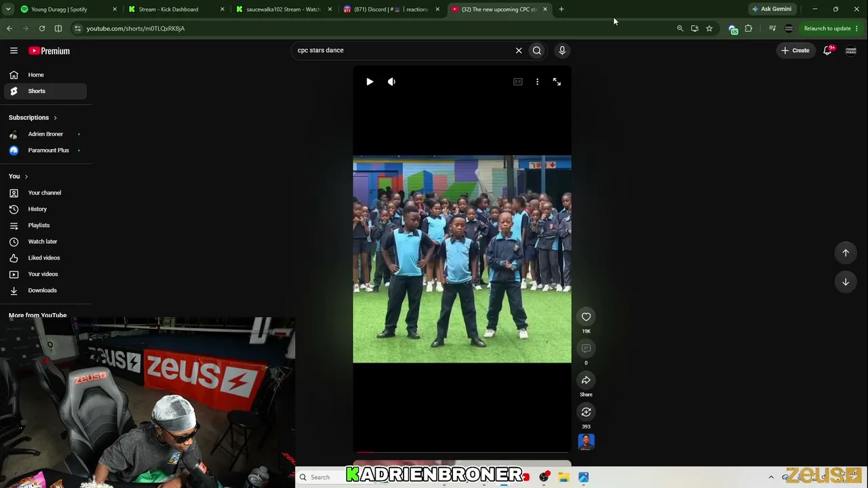Click the Liked videos thumbs-up icon
868x488 pixels.
tap(14, 258)
